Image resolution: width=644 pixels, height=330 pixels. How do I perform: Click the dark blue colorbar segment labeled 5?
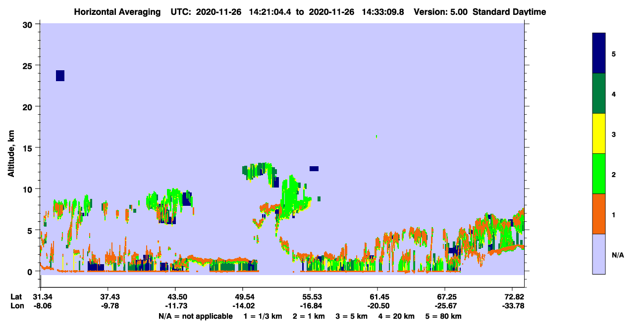tap(599, 53)
